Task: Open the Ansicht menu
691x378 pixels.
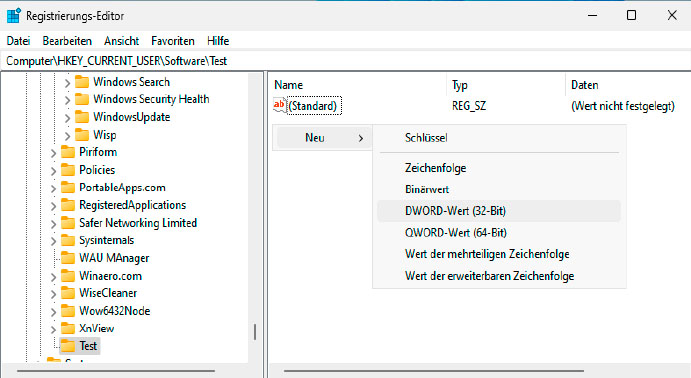Action: tap(122, 41)
